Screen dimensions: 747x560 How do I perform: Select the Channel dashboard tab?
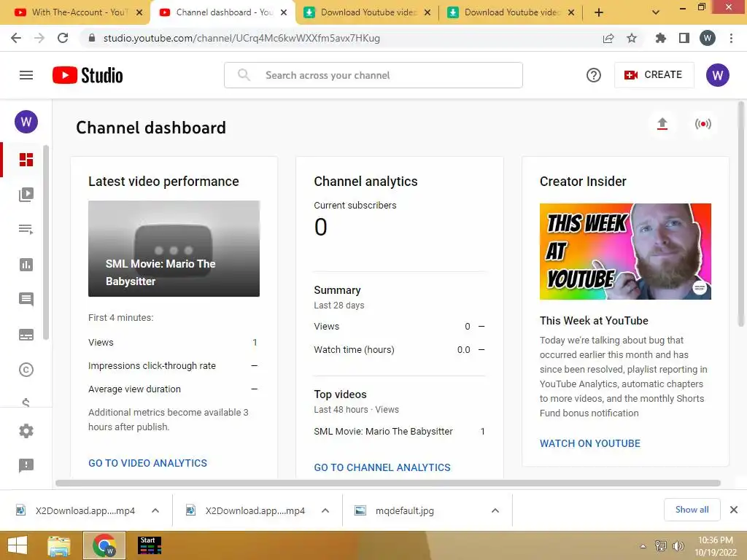pos(223,12)
